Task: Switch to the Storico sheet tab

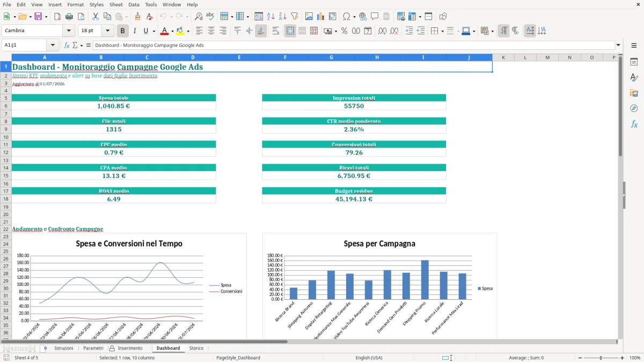Action: coord(196,349)
